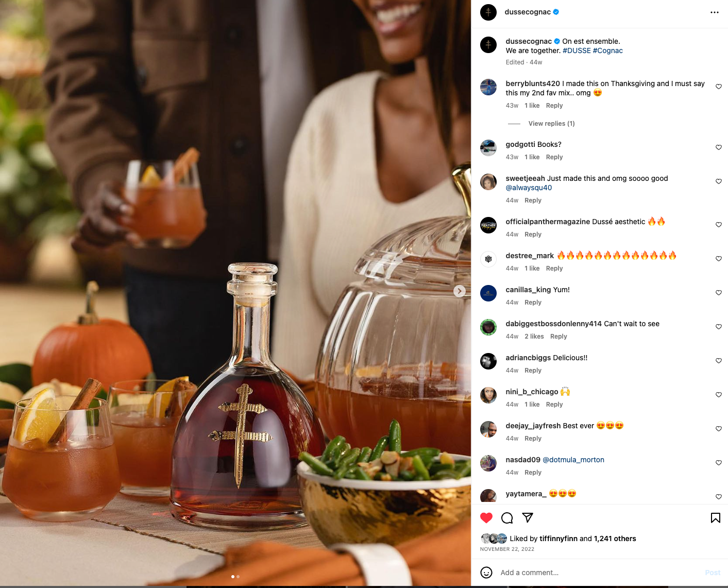Open the #Cognac hashtag link
728x588 pixels.
[x=608, y=51]
